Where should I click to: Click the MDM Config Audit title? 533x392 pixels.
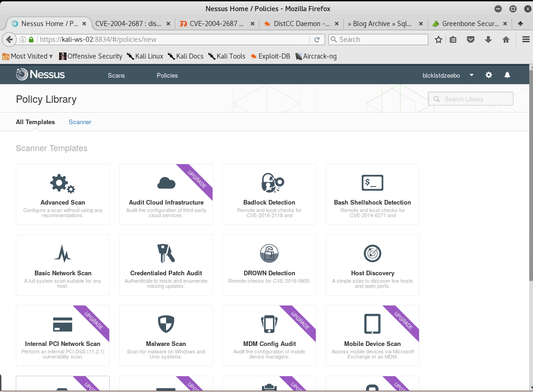[269, 344]
